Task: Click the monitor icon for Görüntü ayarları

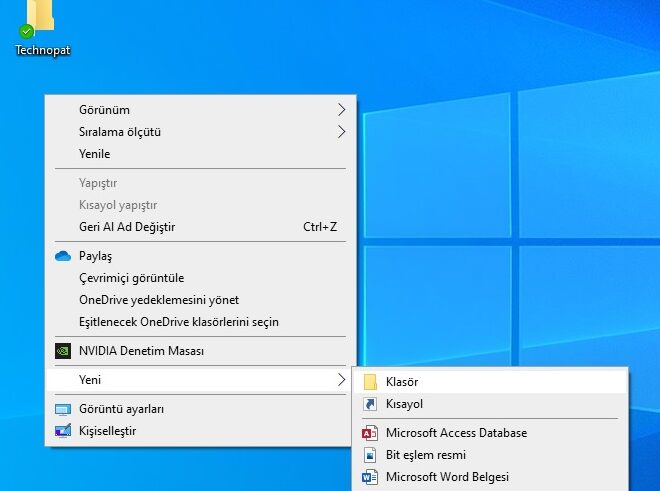Action: pos(63,409)
